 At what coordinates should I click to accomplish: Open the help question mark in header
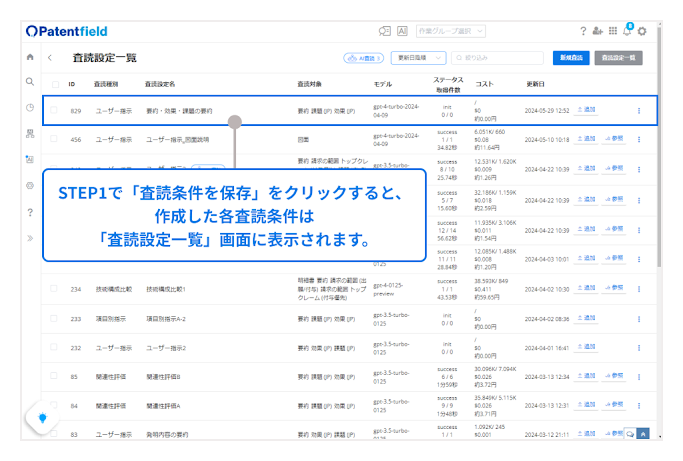[583, 32]
